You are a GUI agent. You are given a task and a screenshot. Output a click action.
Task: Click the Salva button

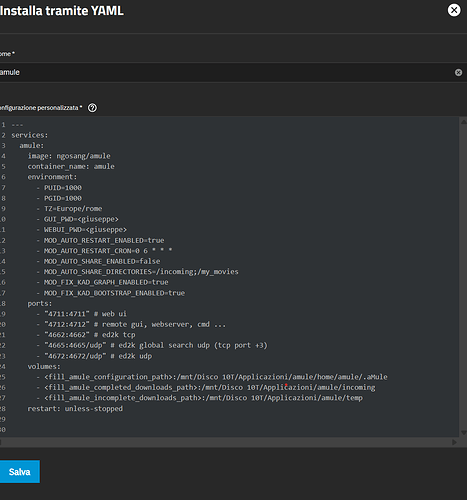[x=20, y=471]
